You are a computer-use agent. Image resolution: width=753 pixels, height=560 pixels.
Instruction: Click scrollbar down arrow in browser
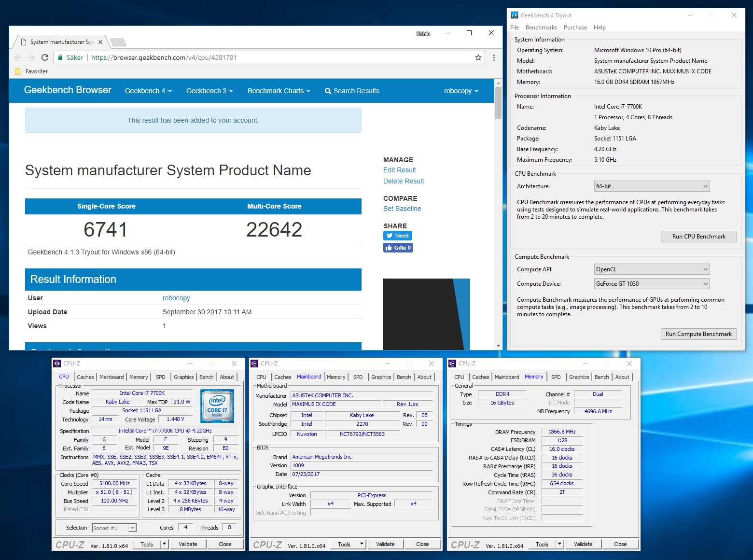498,346
